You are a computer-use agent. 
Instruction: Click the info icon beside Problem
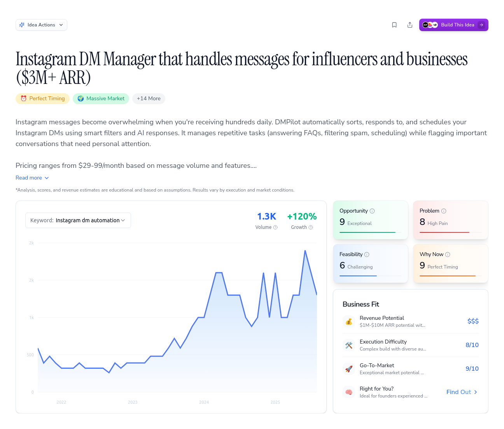pos(444,211)
